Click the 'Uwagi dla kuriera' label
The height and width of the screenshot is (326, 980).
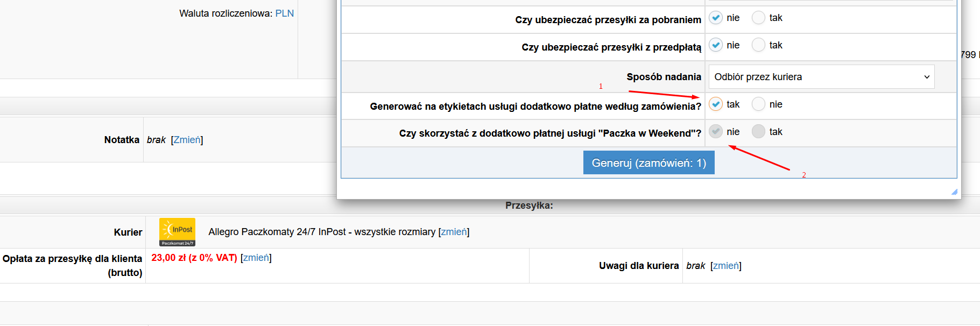coord(639,266)
